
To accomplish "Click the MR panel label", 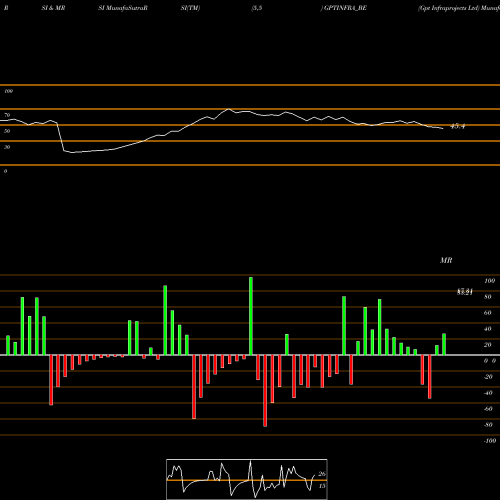I will point(446,260).
